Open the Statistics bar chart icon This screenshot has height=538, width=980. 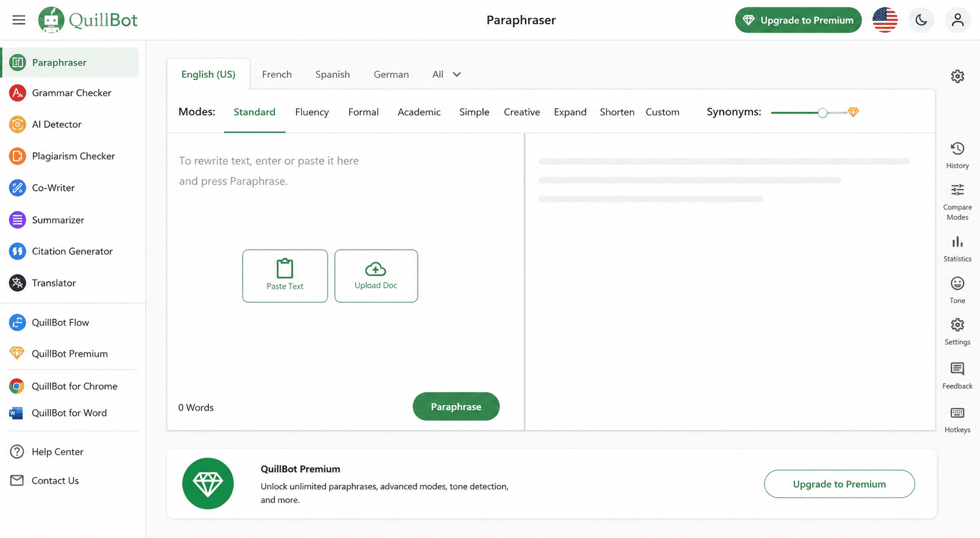coord(957,241)
